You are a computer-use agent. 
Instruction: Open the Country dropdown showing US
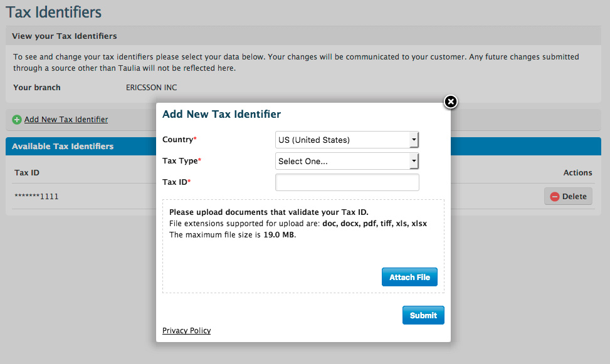347,140
